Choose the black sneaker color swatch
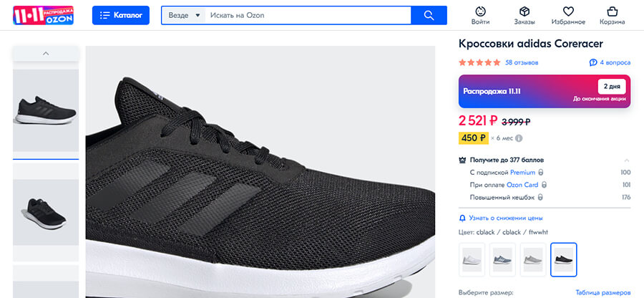 pos(564,259)
